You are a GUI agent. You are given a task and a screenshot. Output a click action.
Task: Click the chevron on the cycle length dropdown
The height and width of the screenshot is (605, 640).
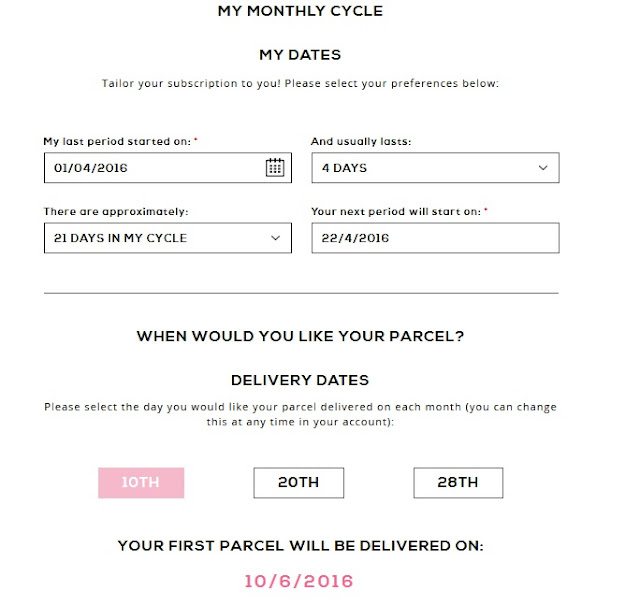[275, 238]
